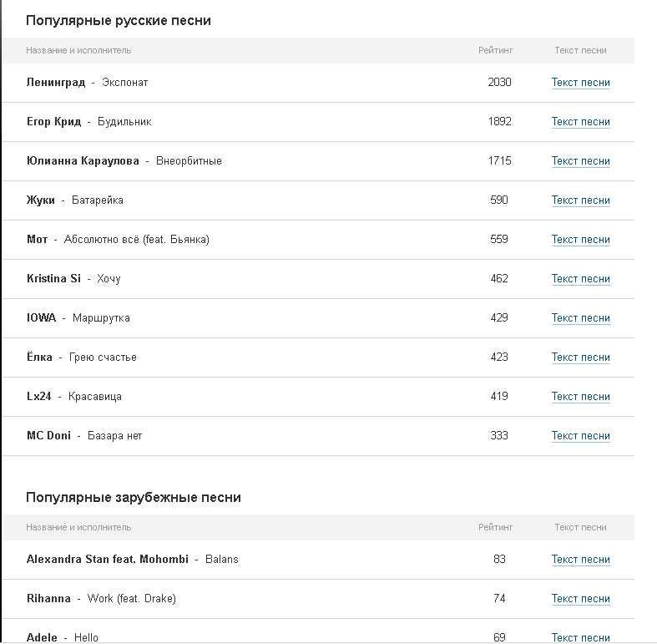
Task: Open lyrics link for IOWA Маршрутка
Action: point(580,318)
